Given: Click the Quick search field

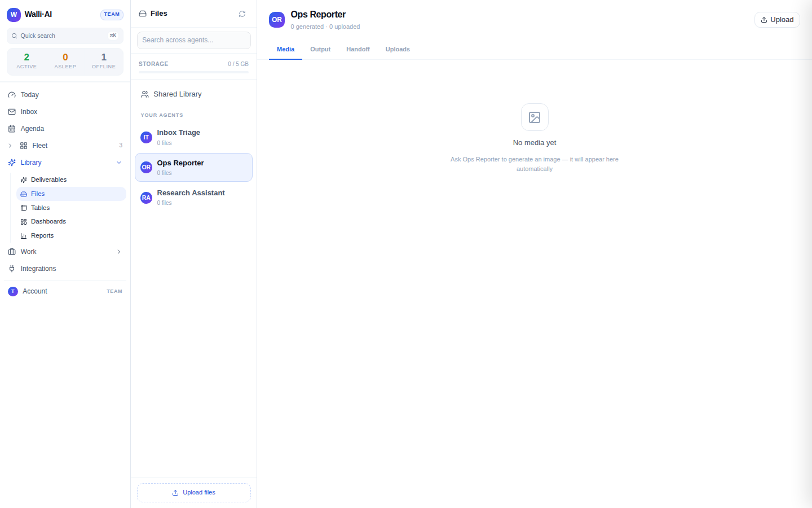Looking at the screenshot, I should coord(65,36).
